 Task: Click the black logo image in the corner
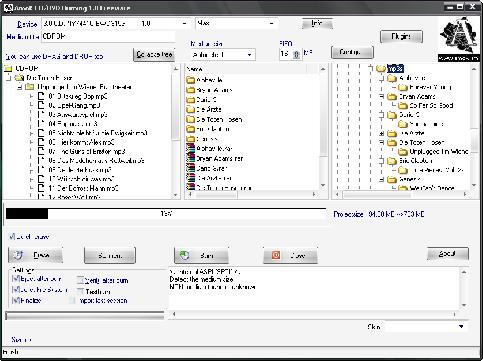point(459,39)
